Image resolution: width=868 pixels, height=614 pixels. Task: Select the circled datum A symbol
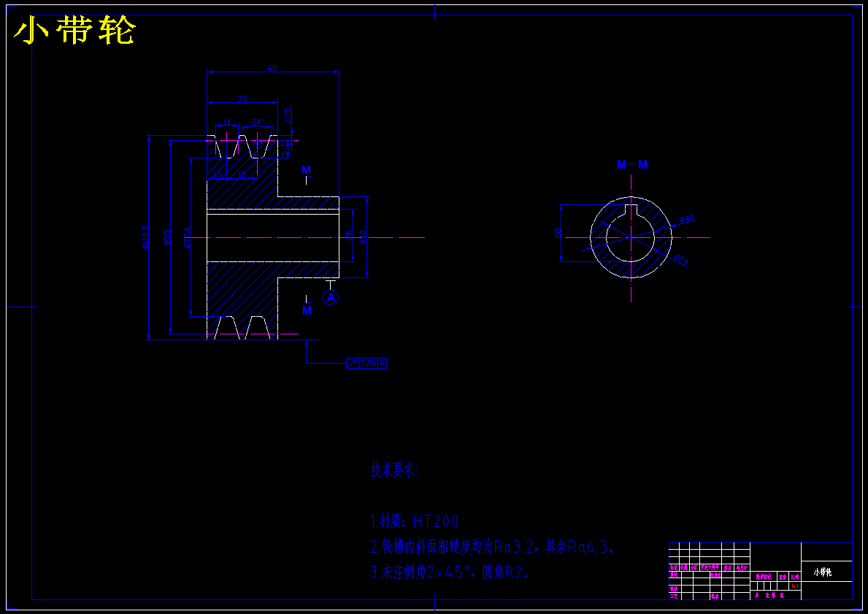click(x=331, y=298)
